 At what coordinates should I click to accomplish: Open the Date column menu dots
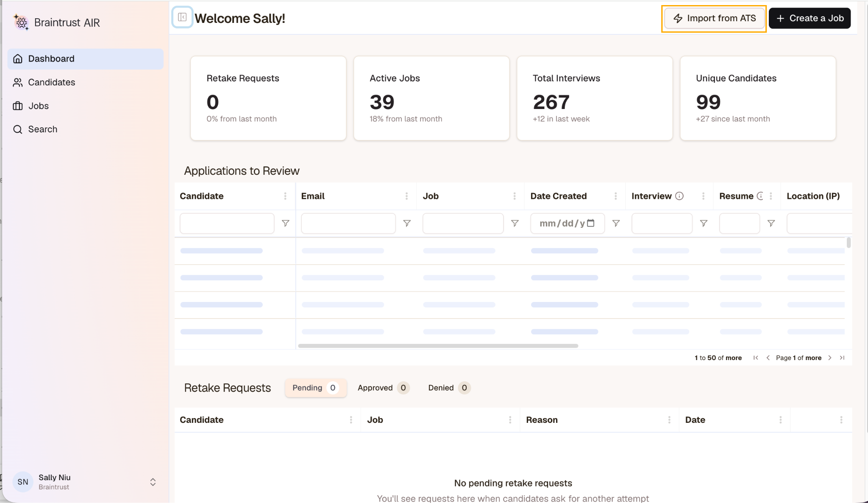[780, 420]
